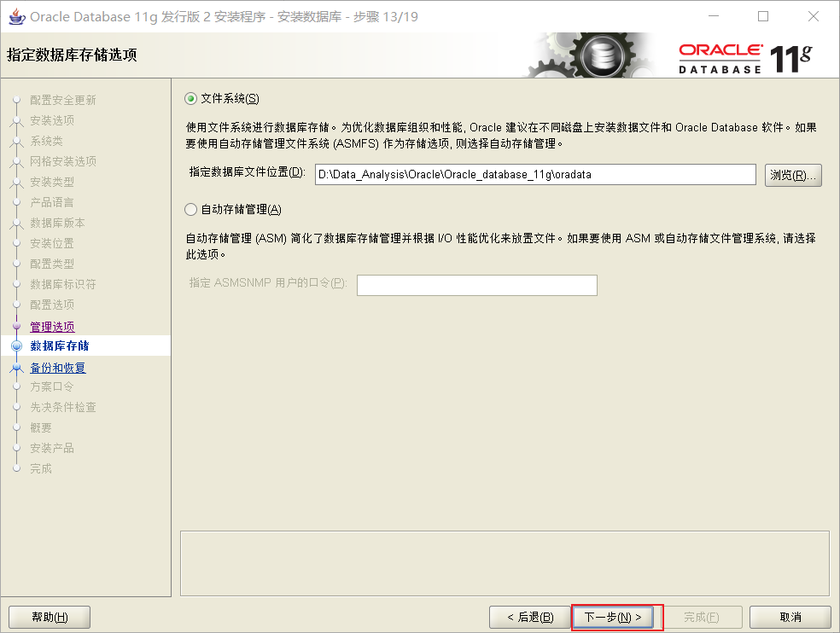This screenshot has height=633, width=840.
Task: Click the step dot beside 备份和恢复
Action: coord(18,366)
